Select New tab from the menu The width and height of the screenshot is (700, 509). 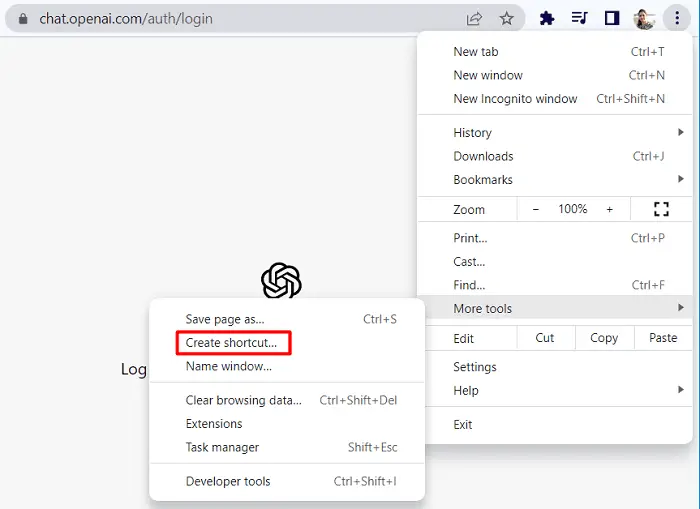coord(554,52)
